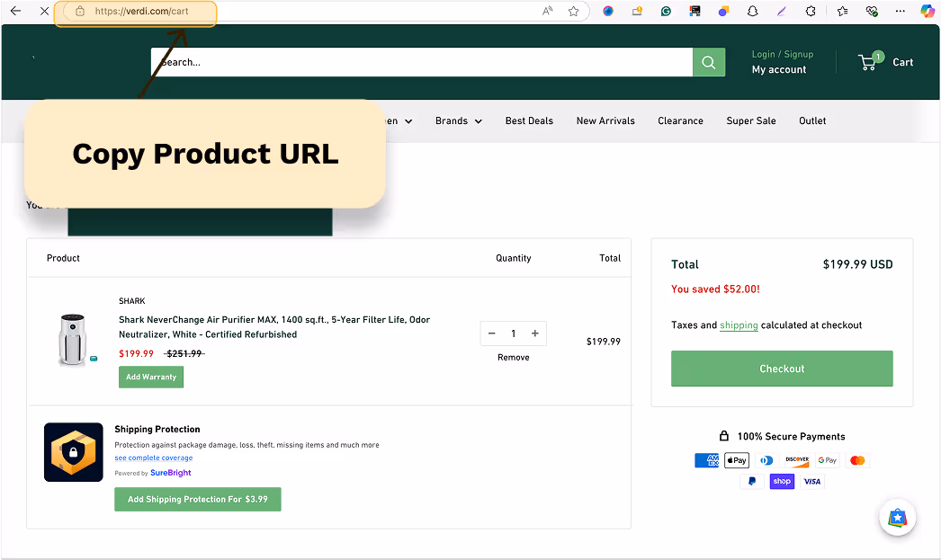Increase quantity with the plus button
This screenshot has width=941, height=560.
(534, 333)
